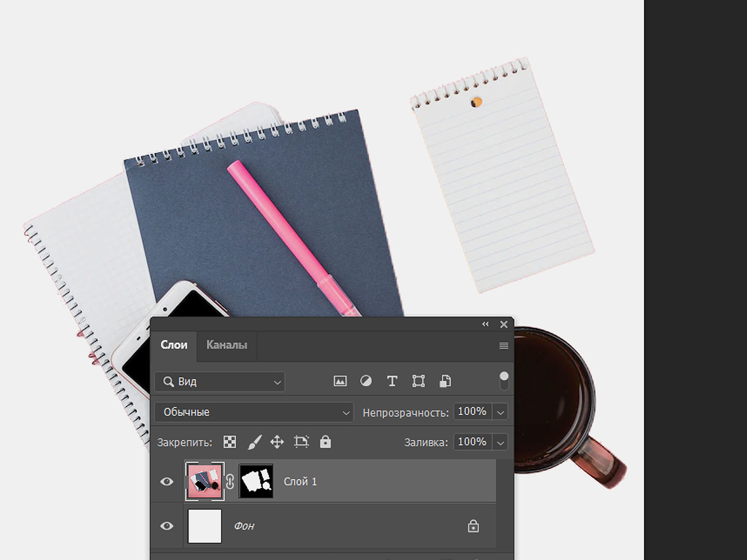Click prevent artboard auto-nesting lock icon
The height and width of the screenshot is (560, 747).
301,442
